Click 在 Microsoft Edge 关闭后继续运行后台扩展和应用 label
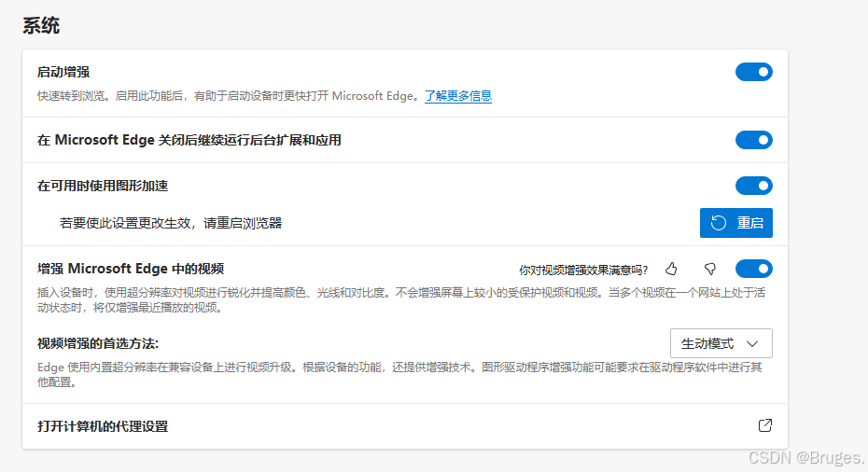 [189, 140]
